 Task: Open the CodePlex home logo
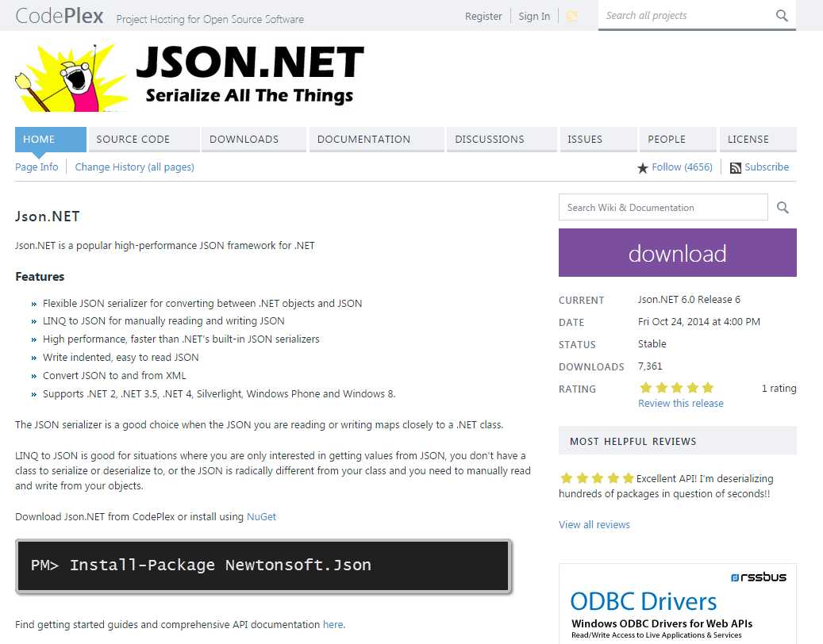pos(60,16)
